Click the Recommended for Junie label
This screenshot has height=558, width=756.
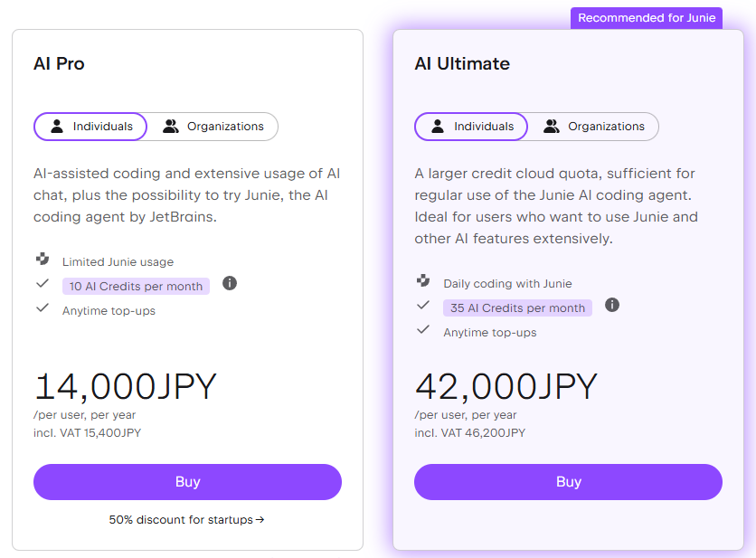(647, 18)
